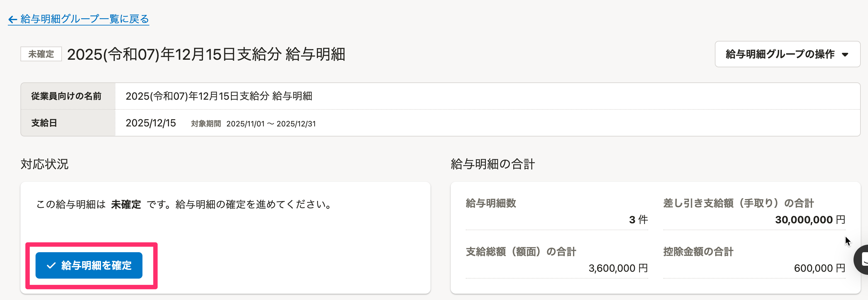Click the 対応状況 section heading
868x300 pixels.
tap(44, 164)
